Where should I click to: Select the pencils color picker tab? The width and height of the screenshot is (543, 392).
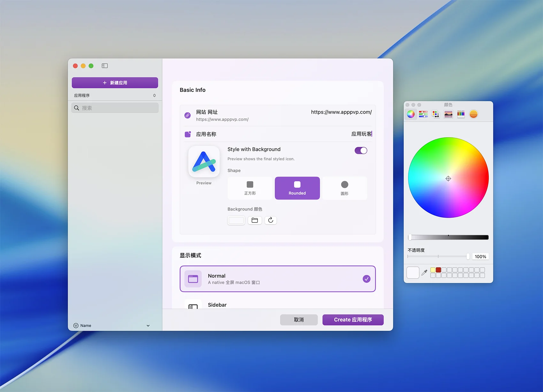(x=461, y=114)
